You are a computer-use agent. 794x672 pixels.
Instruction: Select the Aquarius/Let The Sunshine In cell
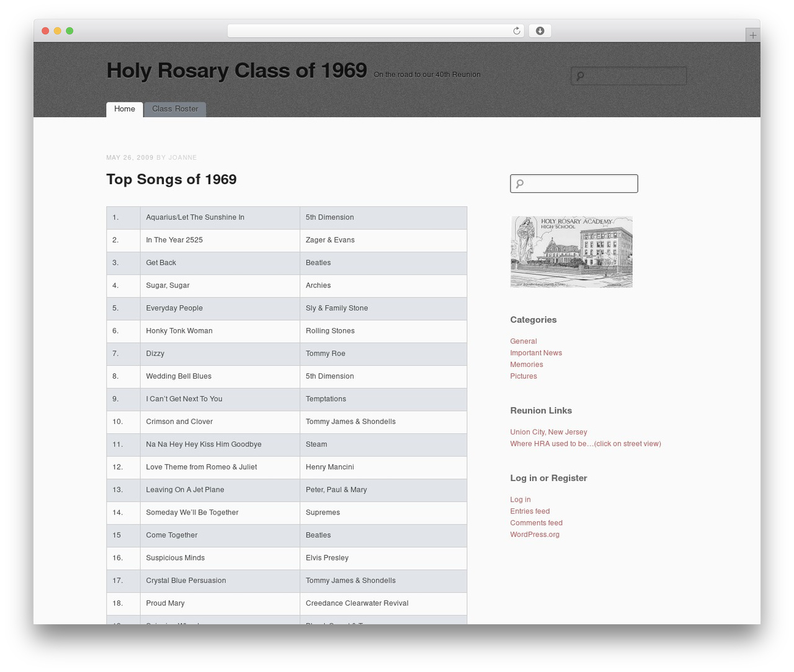click(220, 218)
